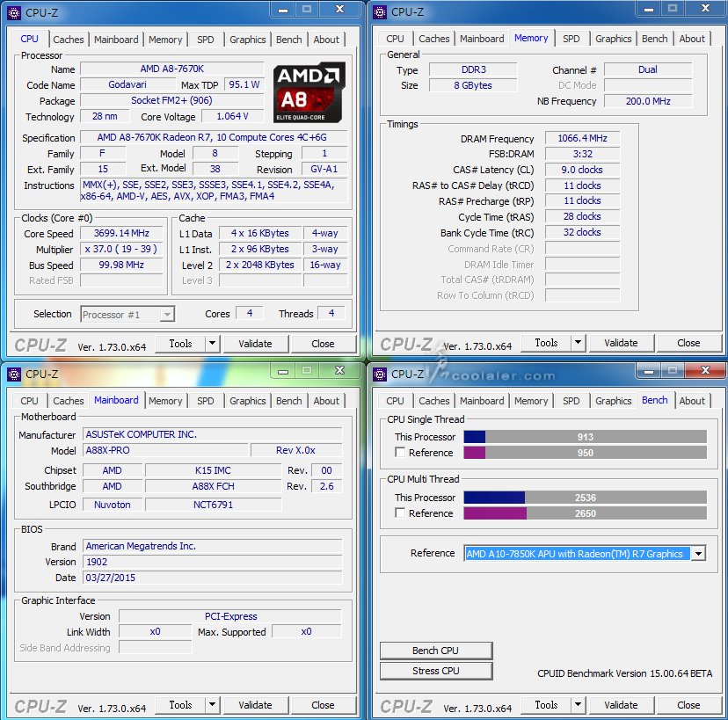728x720 pixels.
Task: Close the Bench window with red X
Action: (x=705, y=370)
